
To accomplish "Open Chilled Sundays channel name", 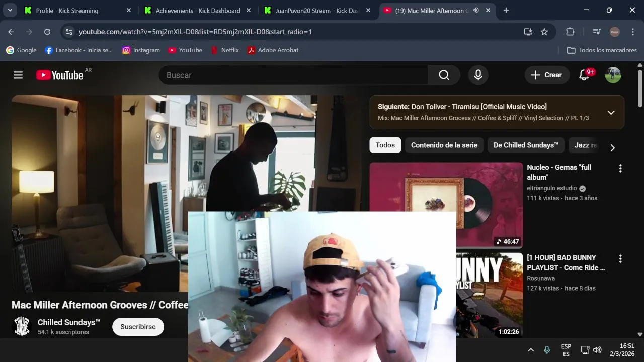I will [69, 322].
